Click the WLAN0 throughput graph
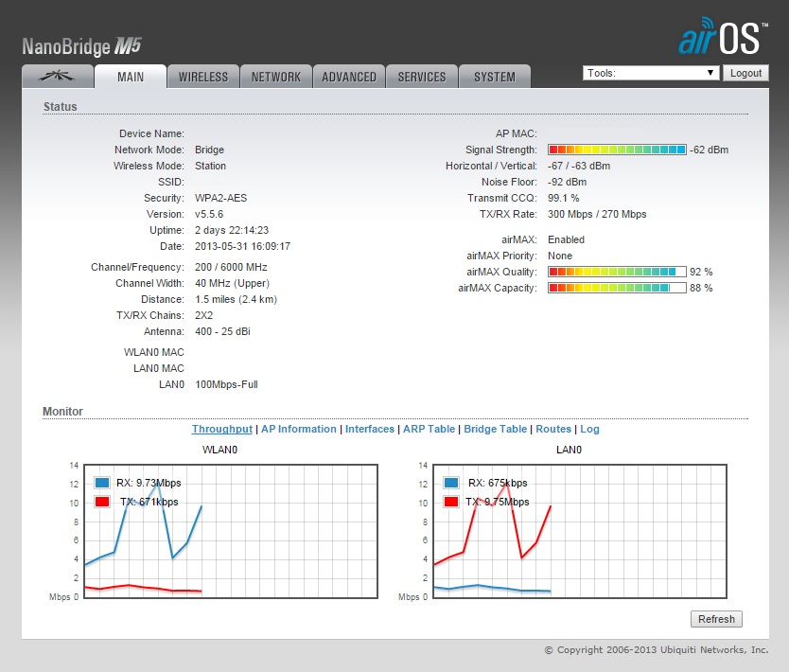 coord(231,532)
